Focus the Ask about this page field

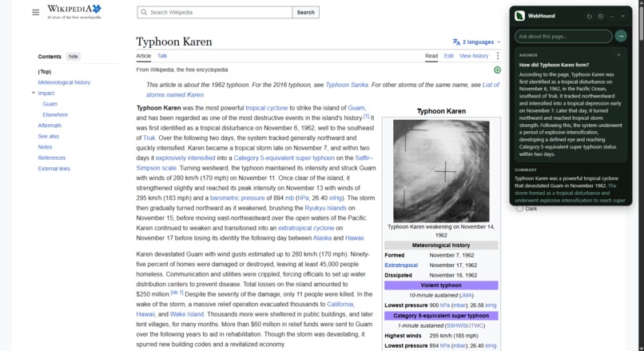coord(563,36)
